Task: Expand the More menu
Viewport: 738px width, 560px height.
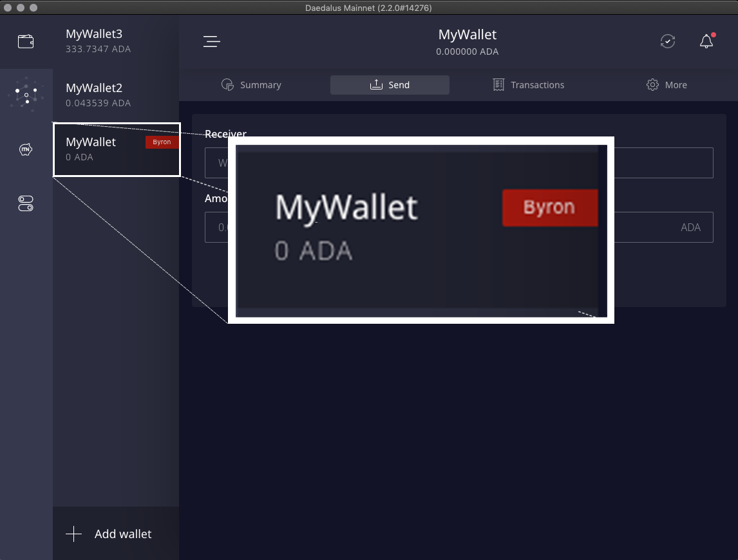Action: click(667, 85)
